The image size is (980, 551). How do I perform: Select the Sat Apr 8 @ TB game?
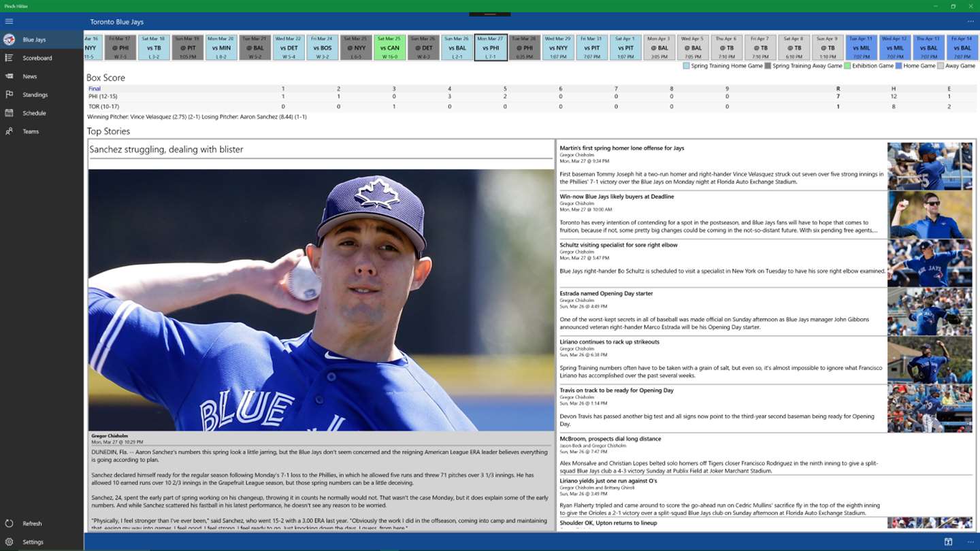[794, 48]
